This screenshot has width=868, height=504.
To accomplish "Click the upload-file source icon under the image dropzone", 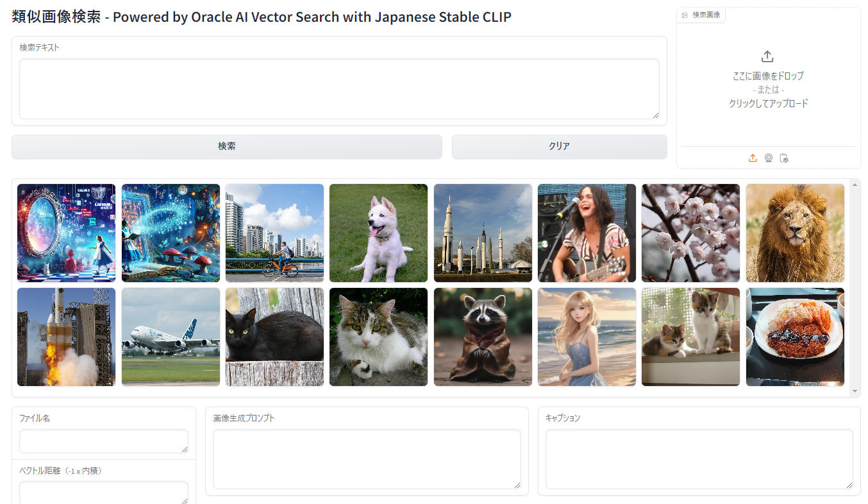I will [x=753, y=158].
